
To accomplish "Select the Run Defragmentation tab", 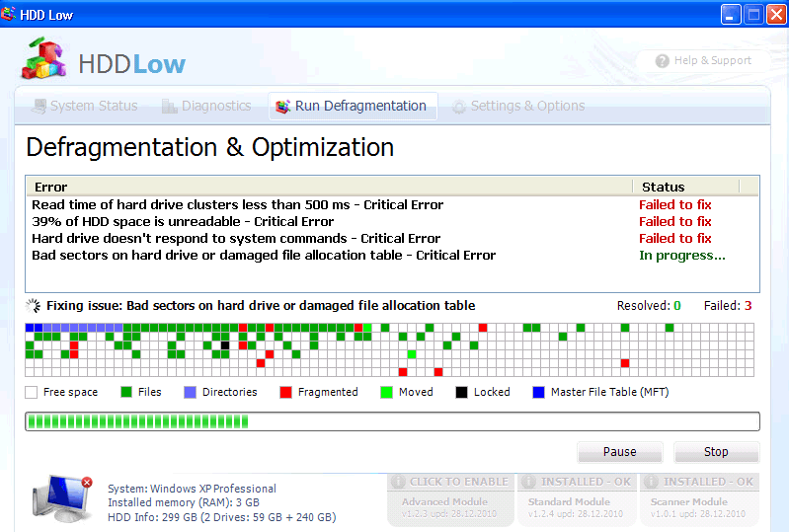I will 352,106.
